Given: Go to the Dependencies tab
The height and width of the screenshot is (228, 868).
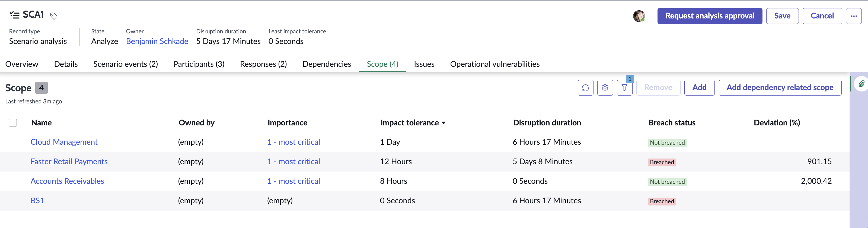Looking at the screenshot, I should click(327, 64).
